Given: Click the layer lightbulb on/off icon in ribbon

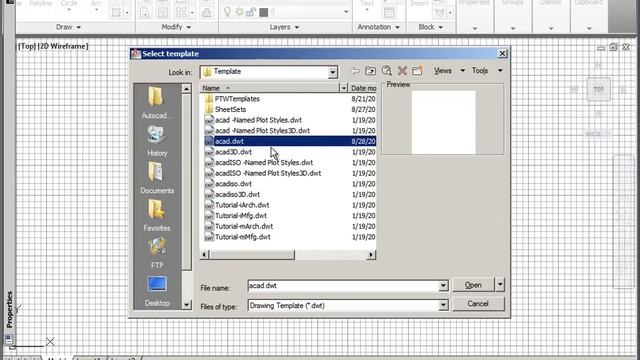Looking at the screenshot, I should tap(227, 12).
